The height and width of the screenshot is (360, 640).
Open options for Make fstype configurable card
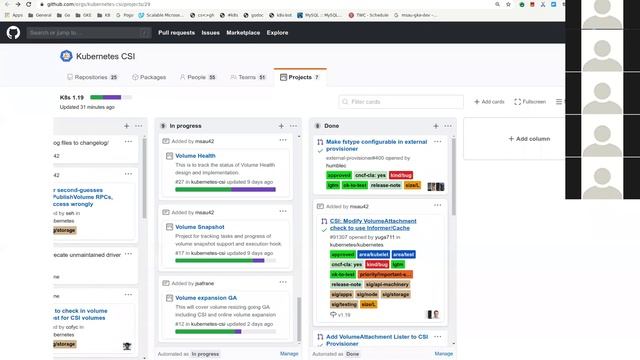tap(438, 142)
